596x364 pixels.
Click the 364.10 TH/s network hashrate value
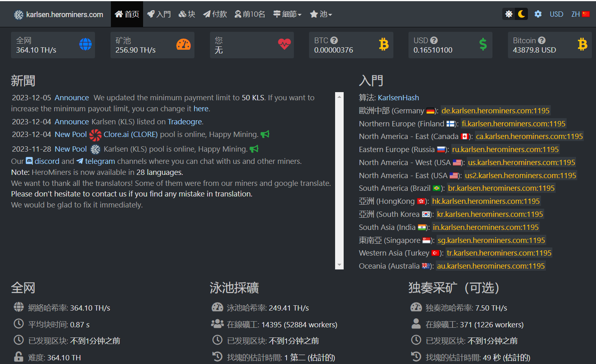click(90, 308)
